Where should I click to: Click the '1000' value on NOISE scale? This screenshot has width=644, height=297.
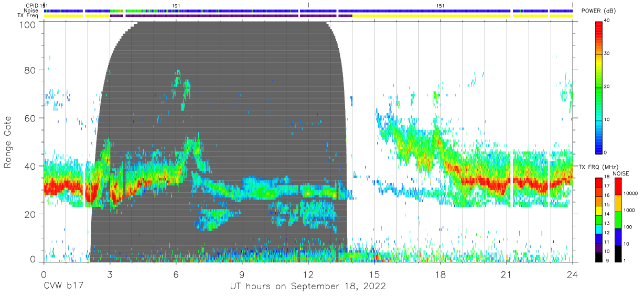point(630,211)
